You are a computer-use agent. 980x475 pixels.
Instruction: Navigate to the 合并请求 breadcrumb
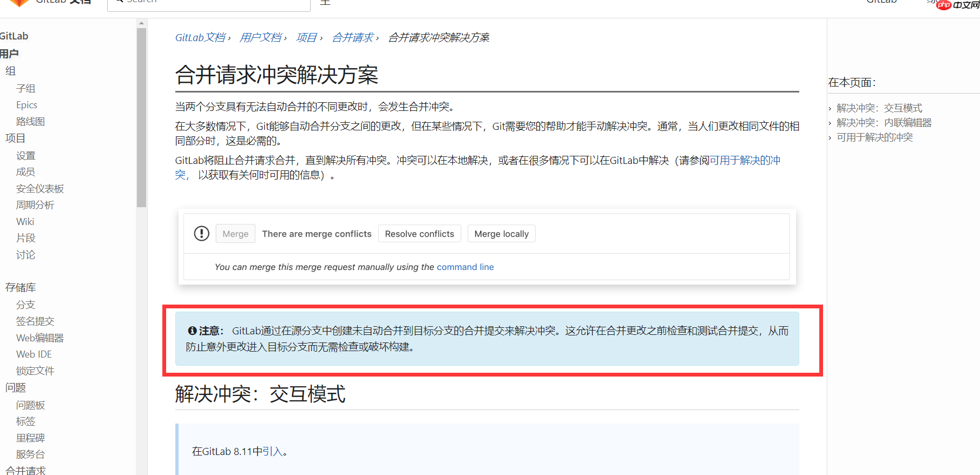pos(352,37)
